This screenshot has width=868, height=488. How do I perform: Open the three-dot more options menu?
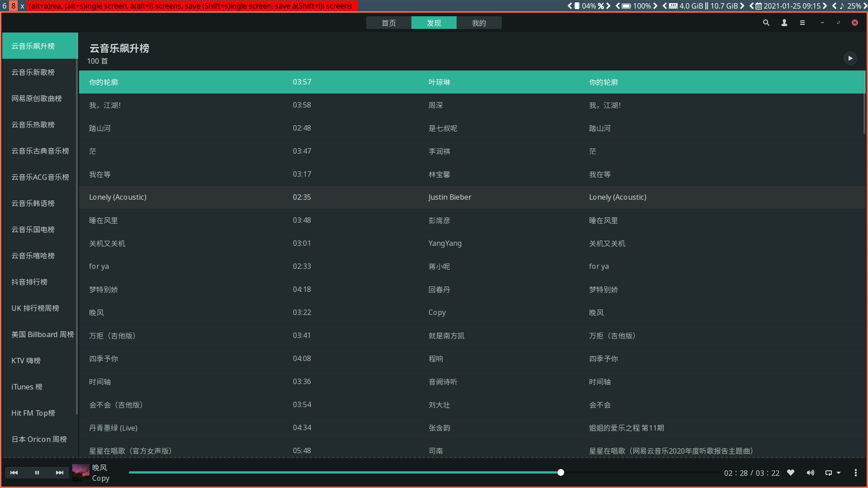(855, 473)
